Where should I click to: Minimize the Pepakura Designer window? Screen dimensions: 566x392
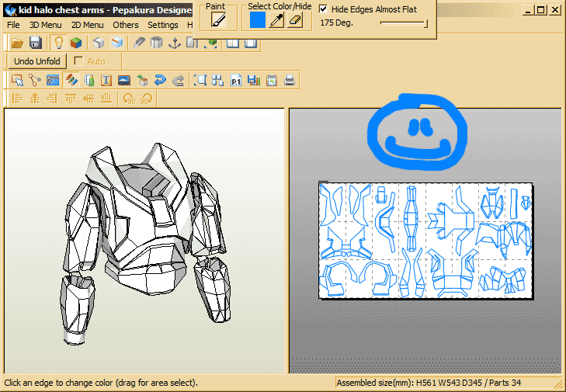528,10
